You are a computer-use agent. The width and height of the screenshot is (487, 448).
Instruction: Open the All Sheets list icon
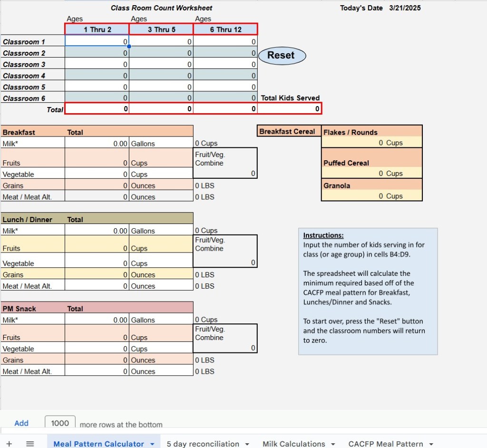coord(30,444)
